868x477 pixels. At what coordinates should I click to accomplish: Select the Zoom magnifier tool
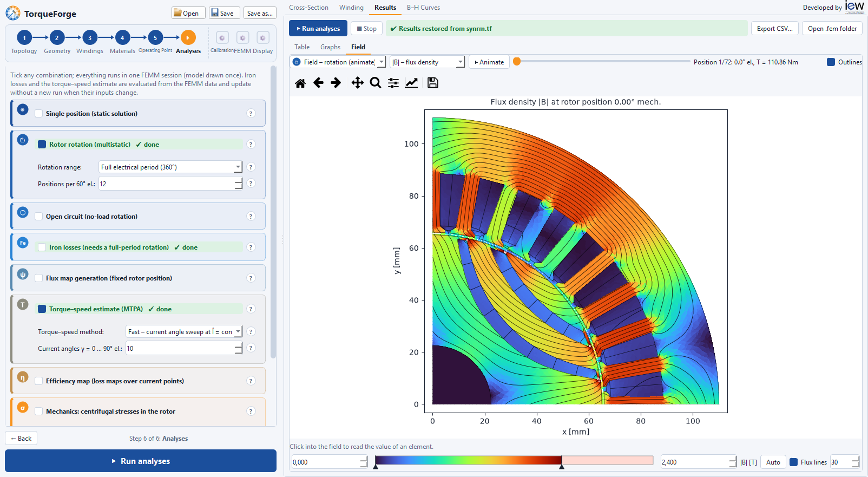376,83
